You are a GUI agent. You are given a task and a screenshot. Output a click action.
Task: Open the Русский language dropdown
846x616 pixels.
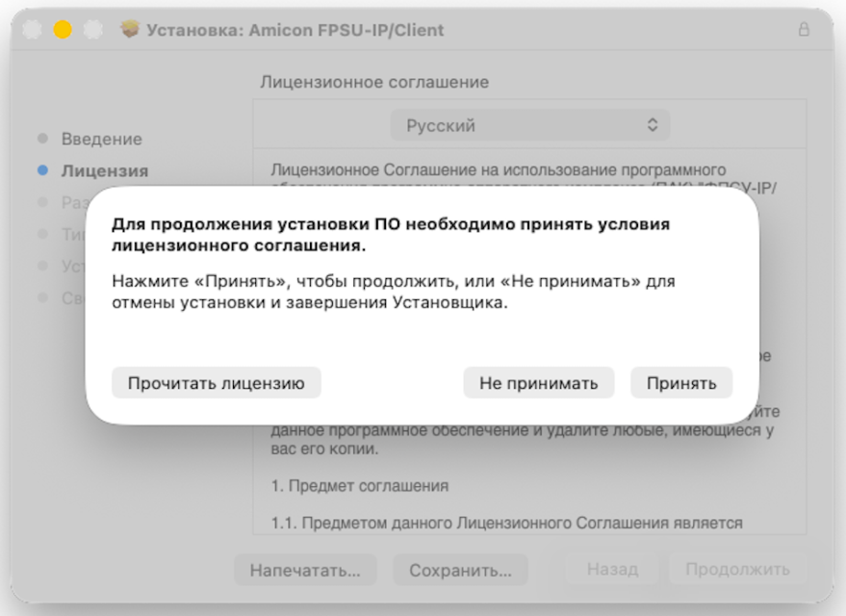click(x=529, y=125)
